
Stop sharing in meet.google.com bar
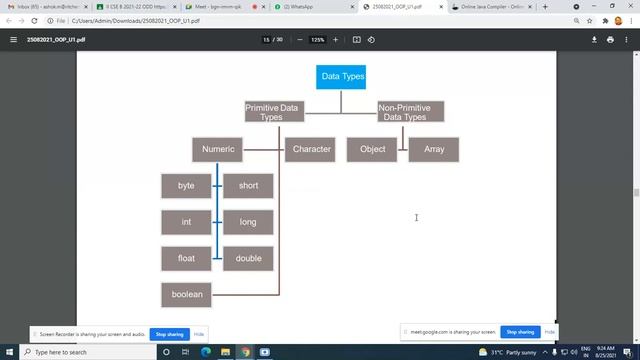520,332
